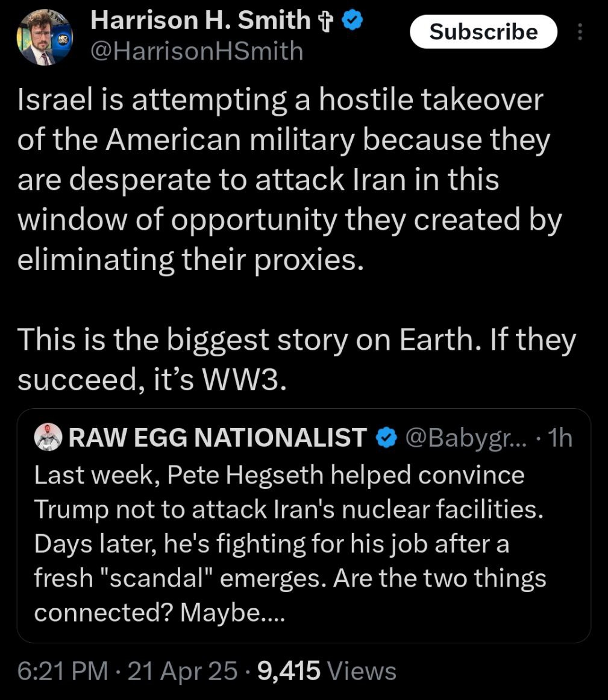Open the 9,415 Views count
This screenshot has width=608, height=700.
327,671
